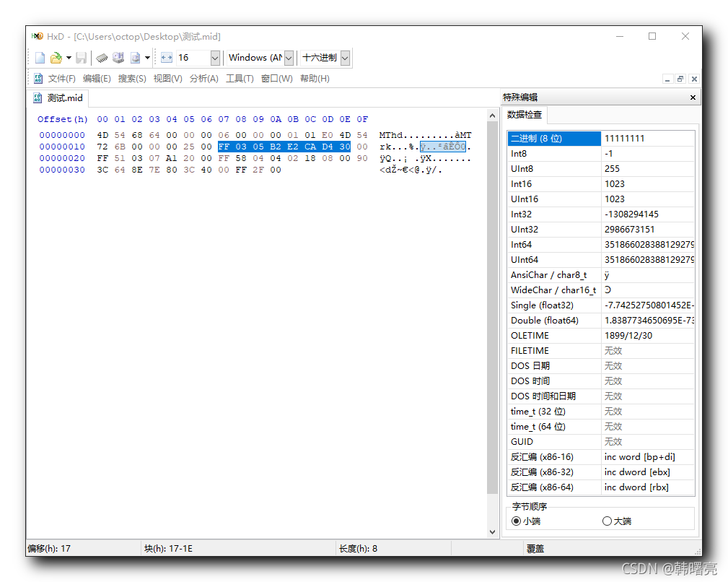Click the OLETIME value 1899/12/30
728x582 pixels.
click(628, 335)
